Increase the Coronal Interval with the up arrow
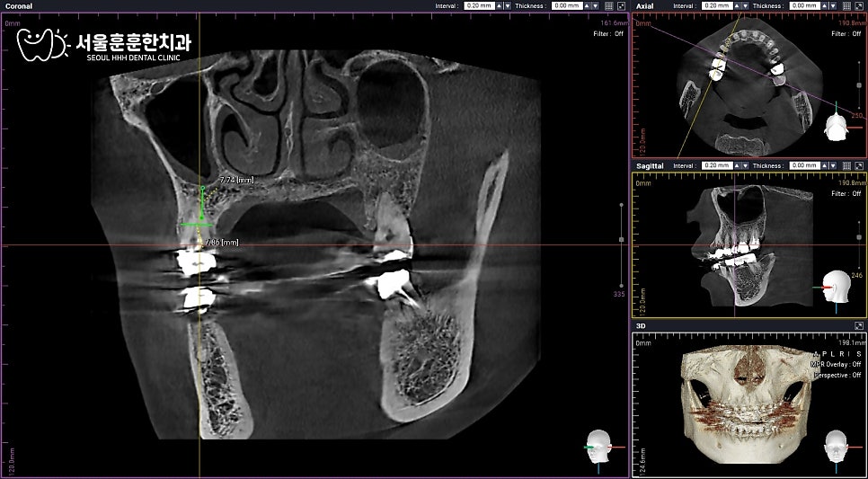The width and height of the screenshot is (868, 479). point(500,6)
